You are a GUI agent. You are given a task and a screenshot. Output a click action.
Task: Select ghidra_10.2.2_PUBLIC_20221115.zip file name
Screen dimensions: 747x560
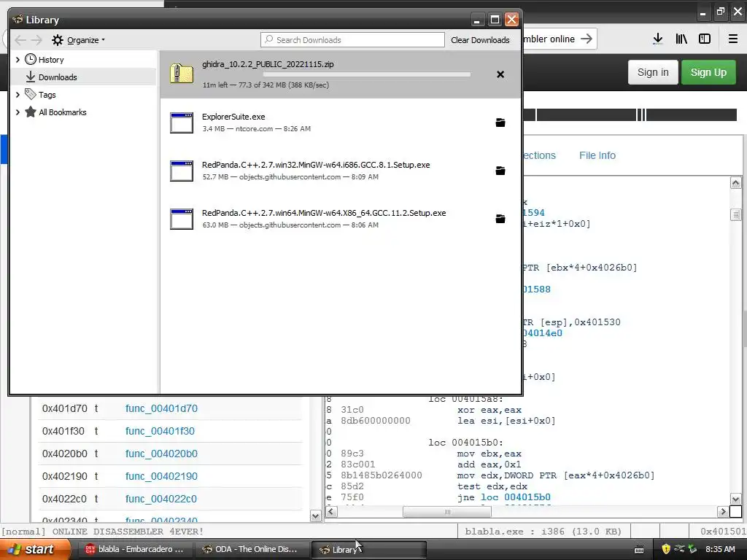tap(268, 64)
